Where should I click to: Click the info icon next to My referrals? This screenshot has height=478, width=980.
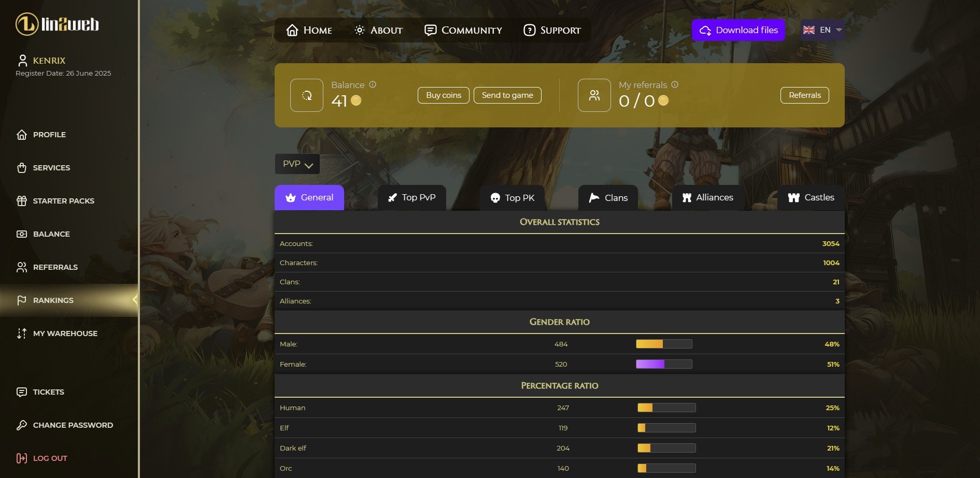click(x=675, y=84)
